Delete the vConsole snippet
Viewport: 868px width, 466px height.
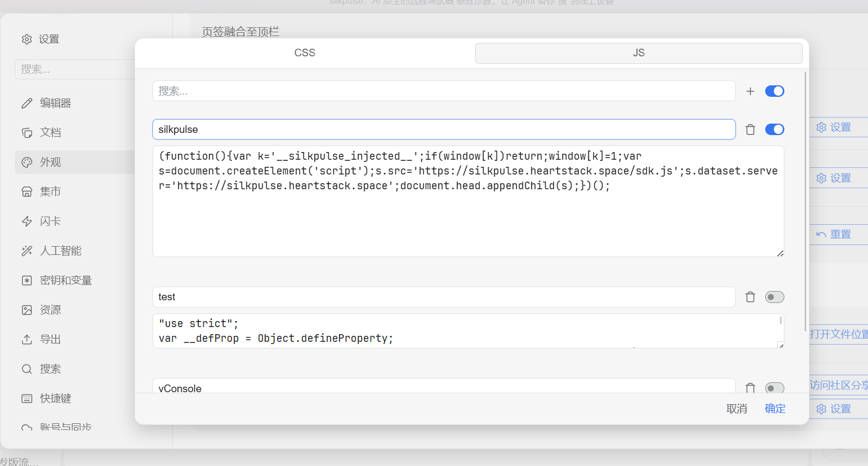tap(750, 388)
